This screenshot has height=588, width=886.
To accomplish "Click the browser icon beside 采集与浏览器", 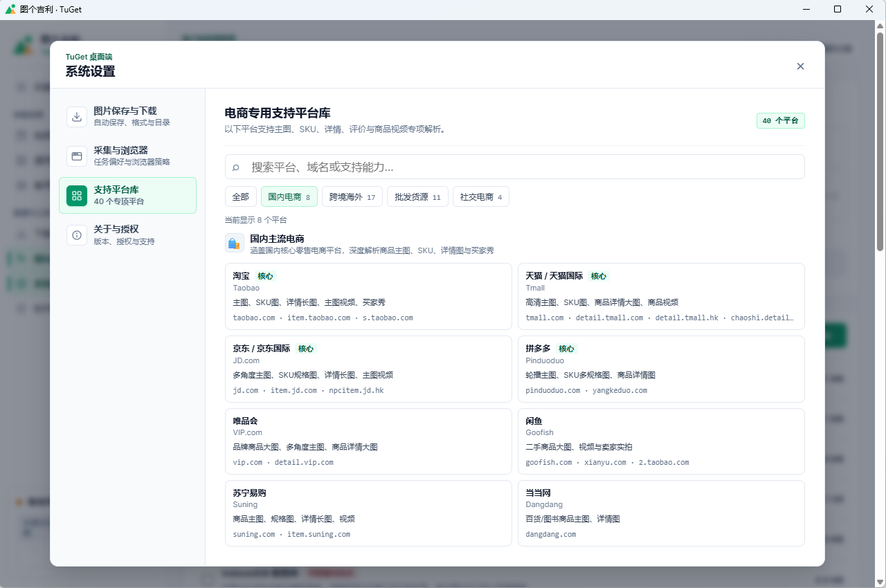I will (77, 156).
